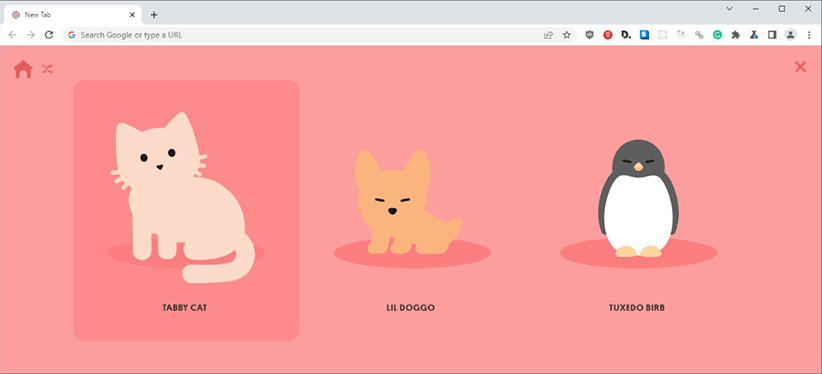The height and width of the screenshot is (374, 822).
Task: Click the TUXEDO BIRB label
Action: 636,308
